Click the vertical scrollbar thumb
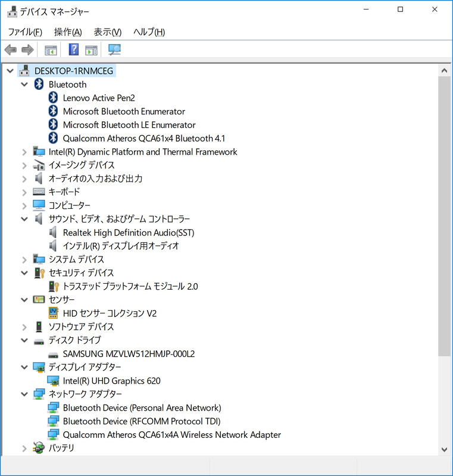The image size is (453, 476). [444, 216]
